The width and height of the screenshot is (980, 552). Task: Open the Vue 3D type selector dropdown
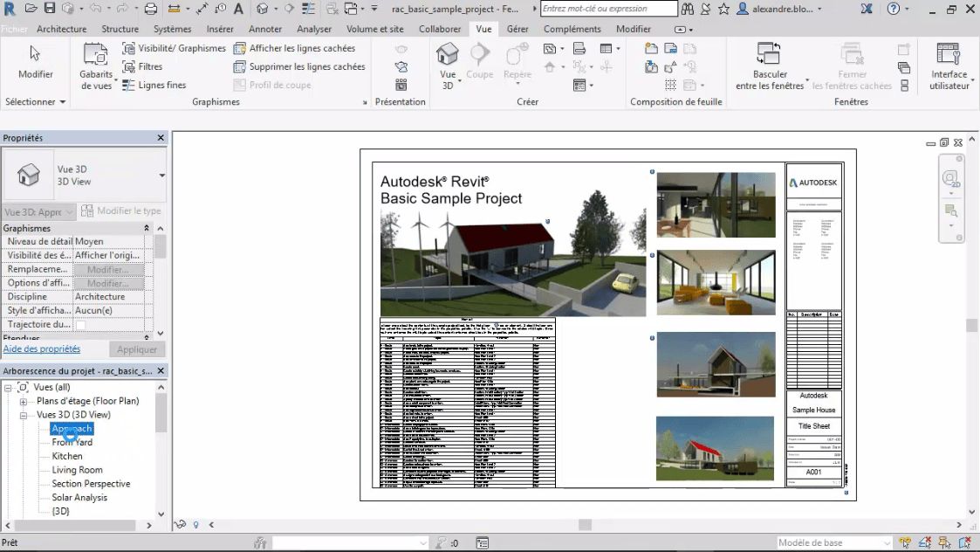tap(162, 176)
